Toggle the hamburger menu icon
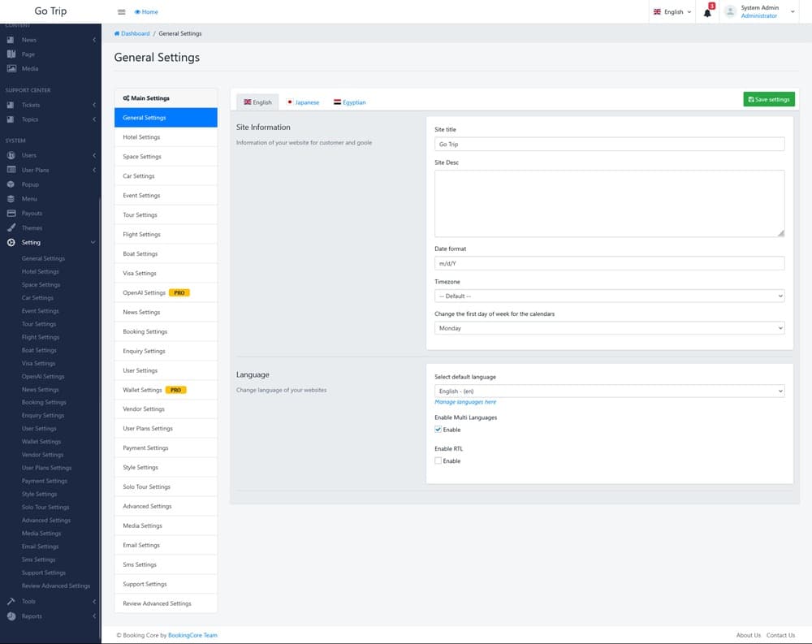 pyautogui.click(x=122, y=12)
